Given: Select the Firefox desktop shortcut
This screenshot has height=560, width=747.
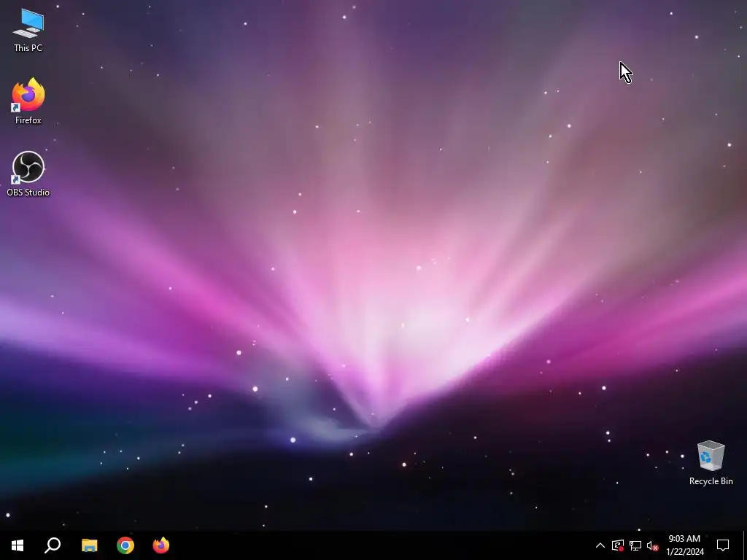Looking at the screenshot, I should (x=28, y=101).
